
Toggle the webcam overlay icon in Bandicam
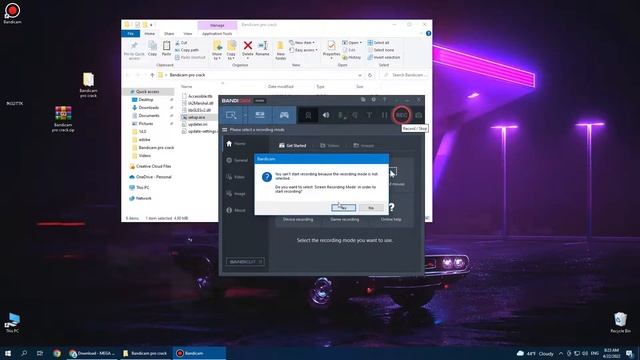(x=308, y=116)
